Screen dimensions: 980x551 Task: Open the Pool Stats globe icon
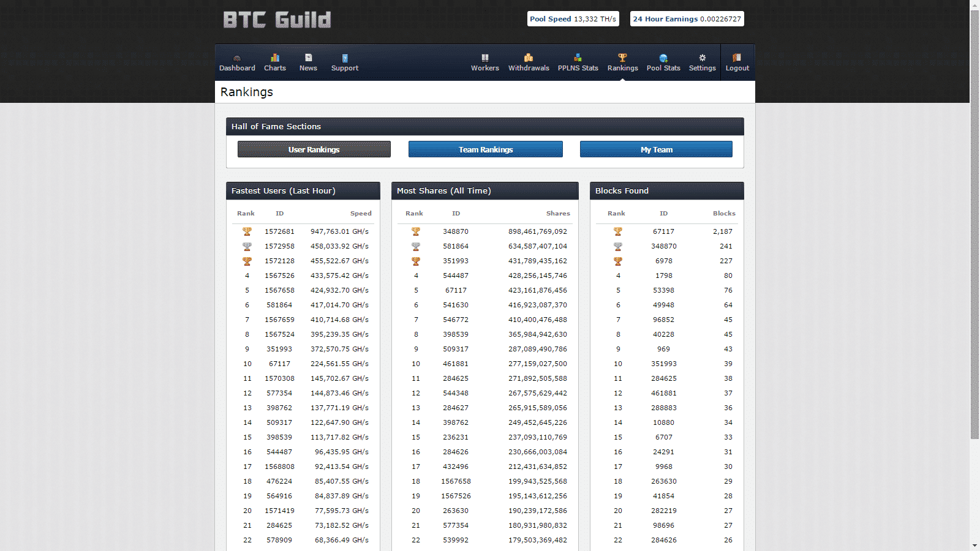(x=663, y=58)
